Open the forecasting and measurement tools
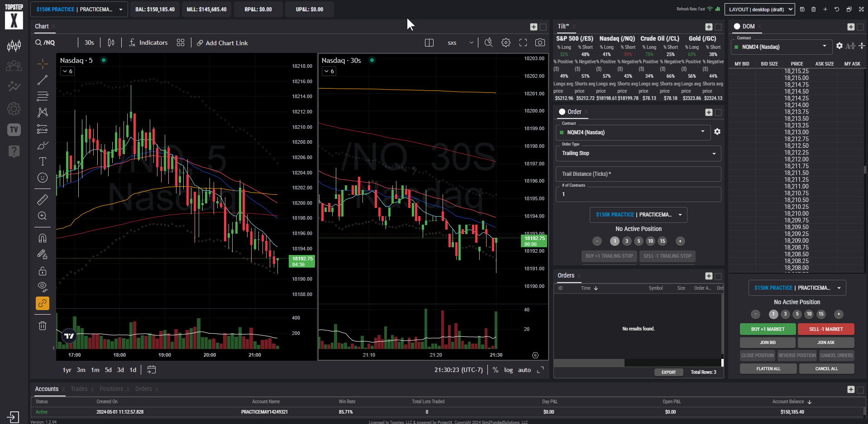Viewport: 868px width, 424px height. pyautogui.click(x=43, y=129)
